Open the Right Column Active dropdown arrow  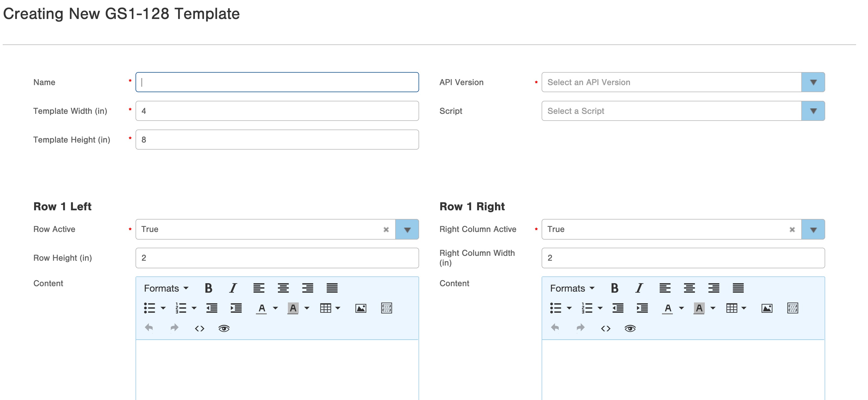tap(813, 230)
